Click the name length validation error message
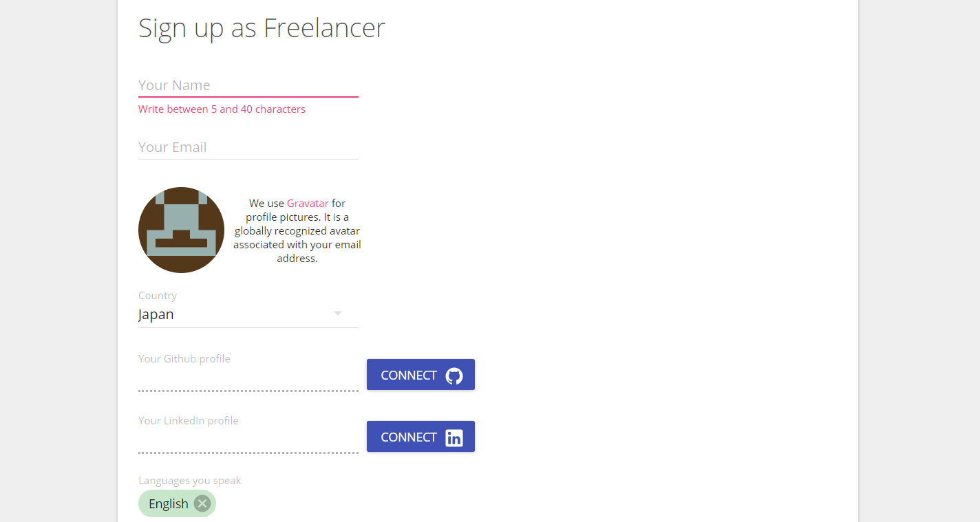Image resolution: width=980 pixels, height=522 pixels. coord(222,109)
